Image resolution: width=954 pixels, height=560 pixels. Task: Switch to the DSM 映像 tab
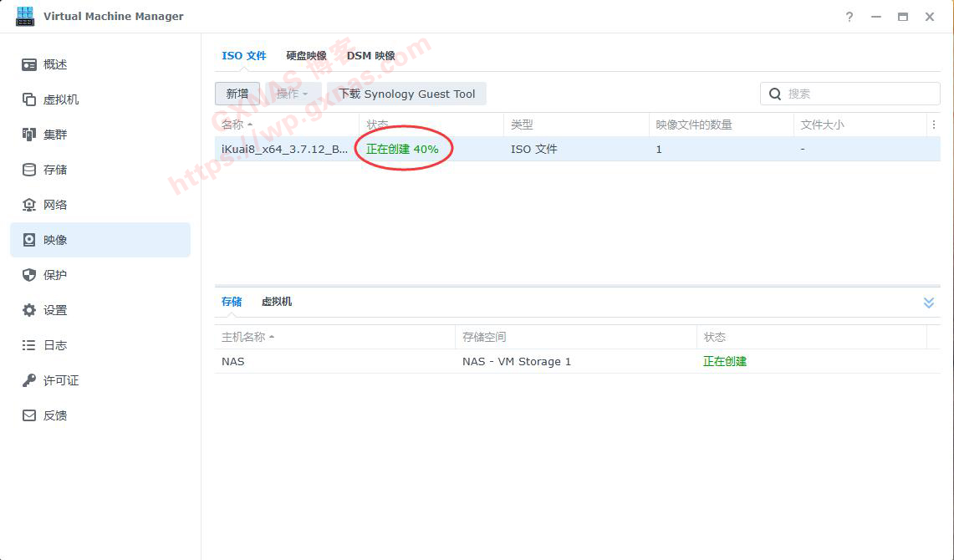(370, 56)
